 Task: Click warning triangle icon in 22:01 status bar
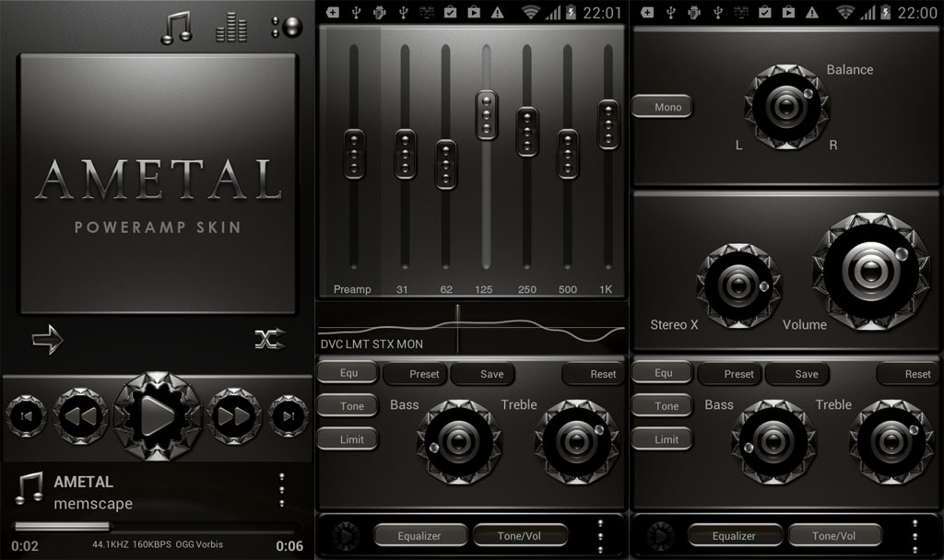click(498, 13)
